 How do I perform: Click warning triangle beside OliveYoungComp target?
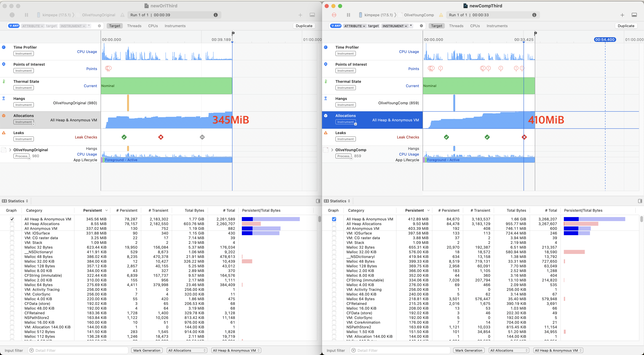pyautogui.click(x=441, y=15)
